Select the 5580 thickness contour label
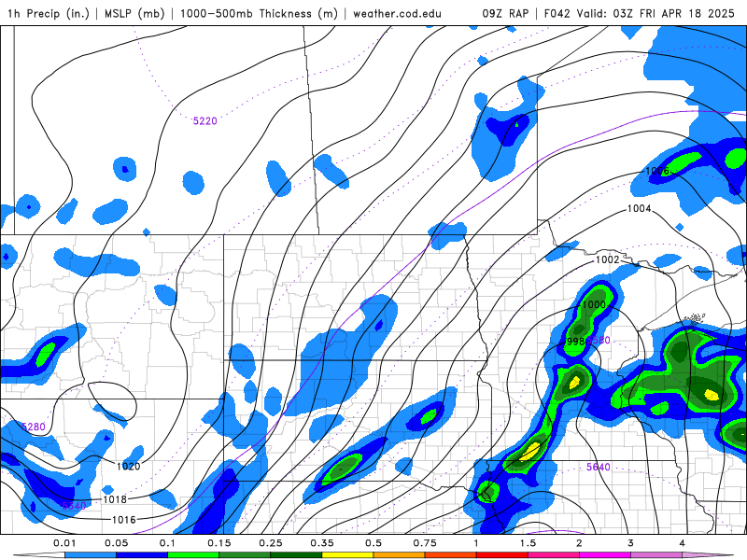 [599, 340]
